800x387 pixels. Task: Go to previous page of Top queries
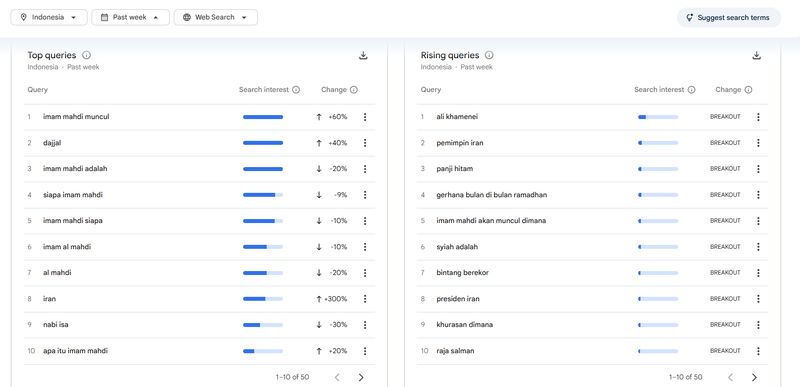pos(337,377)
